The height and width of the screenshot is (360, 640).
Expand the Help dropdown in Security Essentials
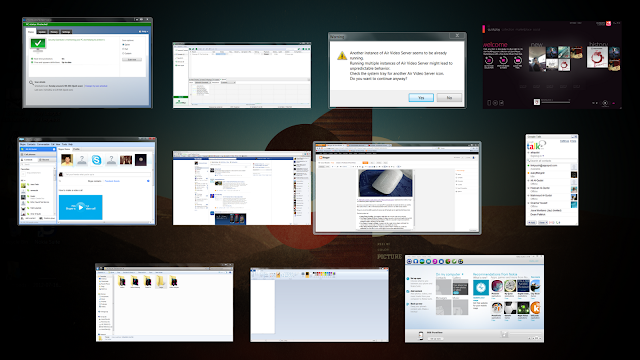pyautogui.click(x=144, y=31)
